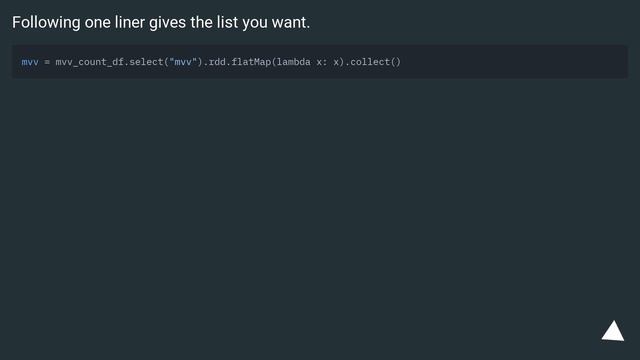Click the collect() call at line end
Viewport: 640px width, 360px height.
pyautogui.click(x=376, y=62)
